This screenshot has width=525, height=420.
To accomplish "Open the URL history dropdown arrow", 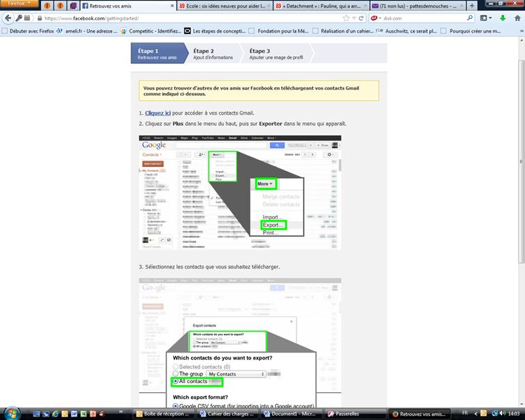I will point(353,18).
